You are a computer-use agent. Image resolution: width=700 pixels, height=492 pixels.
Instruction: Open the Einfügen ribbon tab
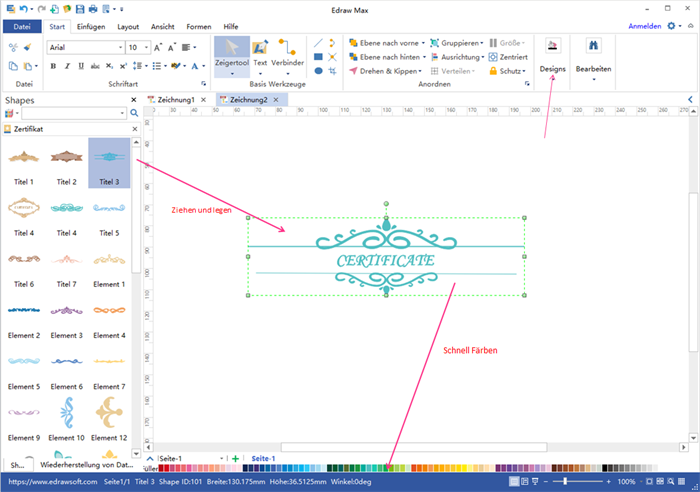pos(90,27)
